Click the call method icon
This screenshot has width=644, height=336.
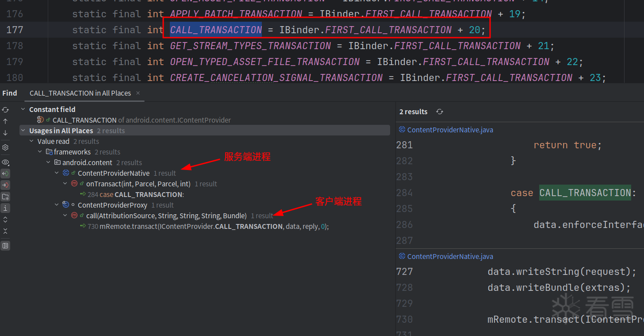coord(74,216)
